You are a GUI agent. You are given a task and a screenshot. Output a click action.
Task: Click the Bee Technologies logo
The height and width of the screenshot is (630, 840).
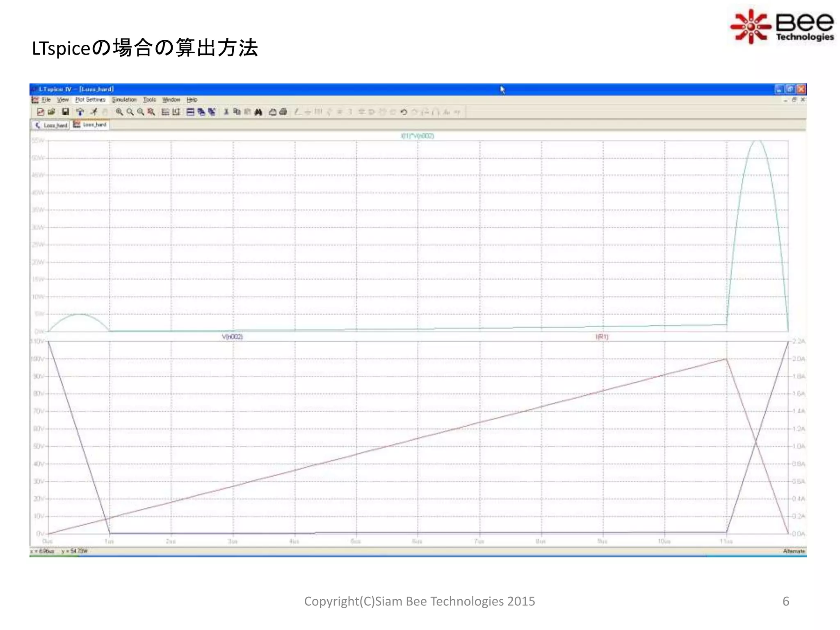[782, 26]
